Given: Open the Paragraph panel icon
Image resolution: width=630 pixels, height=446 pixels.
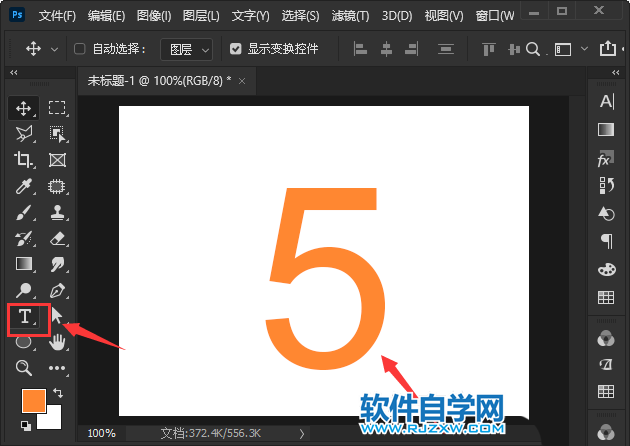Looking at the screenshot, I should click(606, 241).
